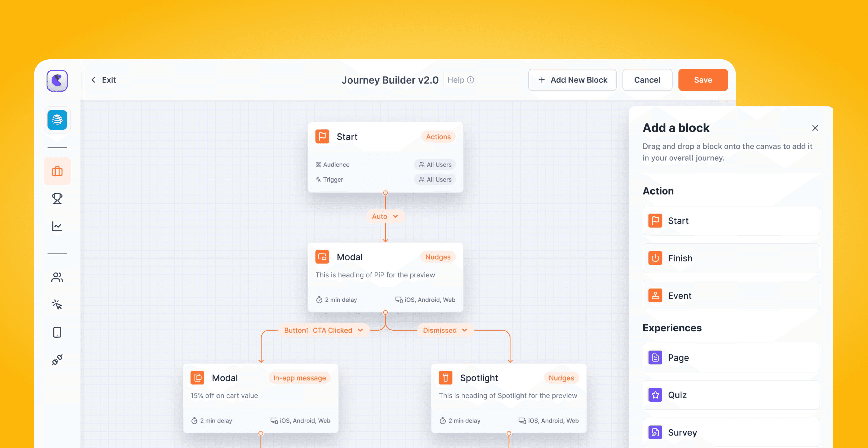Select the Finish block in Action list
Image resolution: width=868 pixels, height=448 pixels.
(x=731, y=258)
